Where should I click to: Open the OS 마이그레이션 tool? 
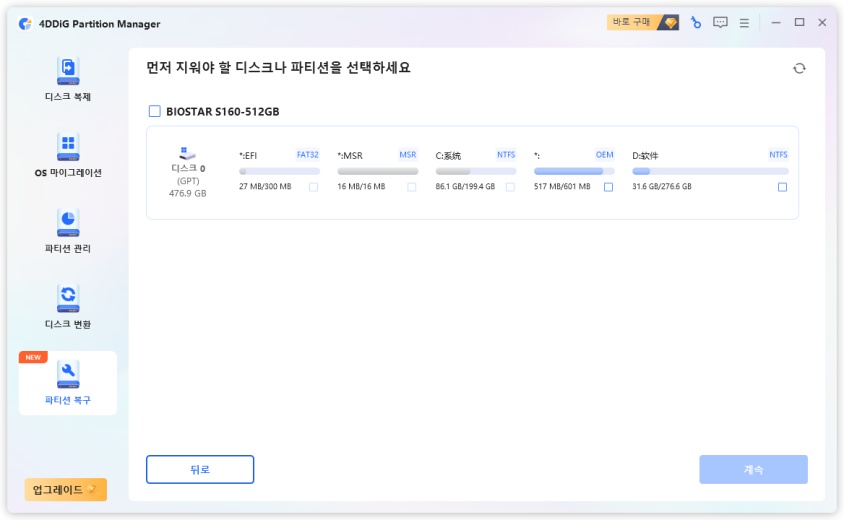(x=68, y=156)
